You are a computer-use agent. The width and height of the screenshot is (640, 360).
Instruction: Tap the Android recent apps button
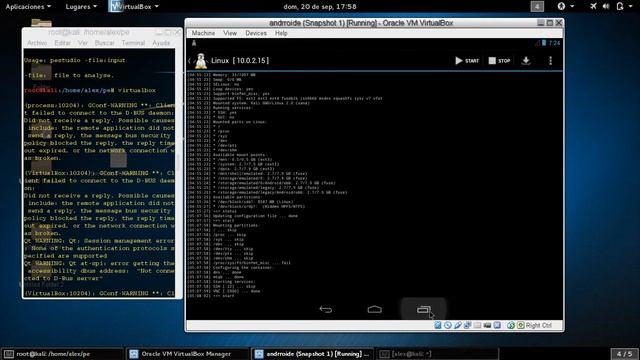click(x=423, y=310)
